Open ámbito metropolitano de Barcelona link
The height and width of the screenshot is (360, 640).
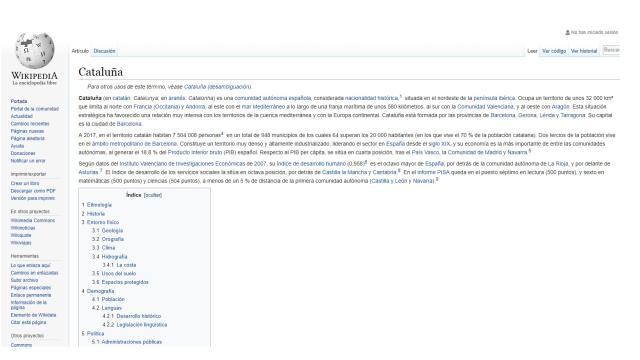[x=134, y=144]
